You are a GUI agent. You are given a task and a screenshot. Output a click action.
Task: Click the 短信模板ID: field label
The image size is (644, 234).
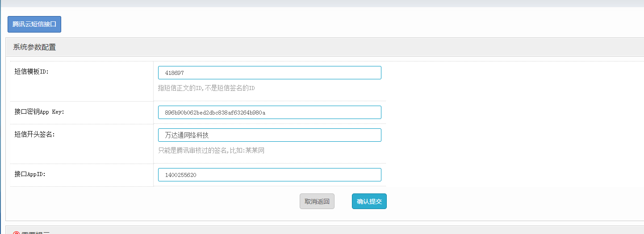tap(31, 72)
